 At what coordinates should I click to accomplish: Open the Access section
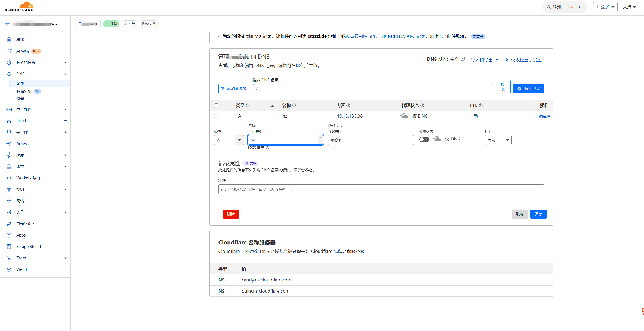click(22, 143)
